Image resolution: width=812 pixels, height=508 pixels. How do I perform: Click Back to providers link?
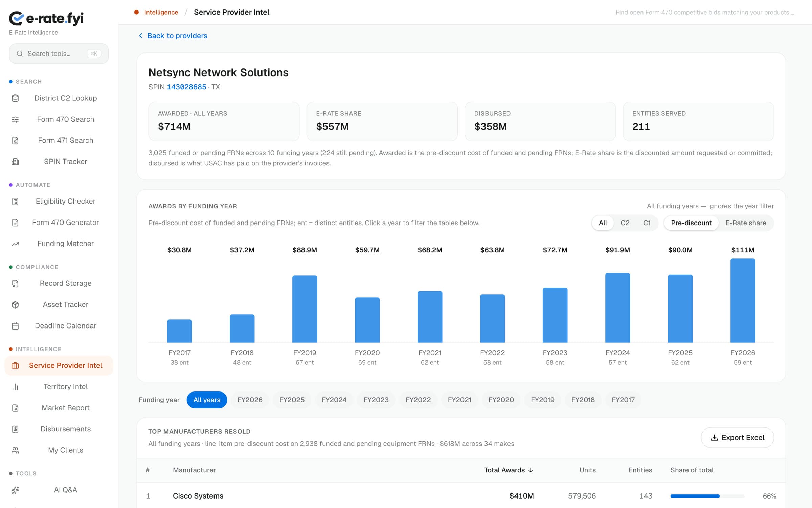click(x=173, y=36)
